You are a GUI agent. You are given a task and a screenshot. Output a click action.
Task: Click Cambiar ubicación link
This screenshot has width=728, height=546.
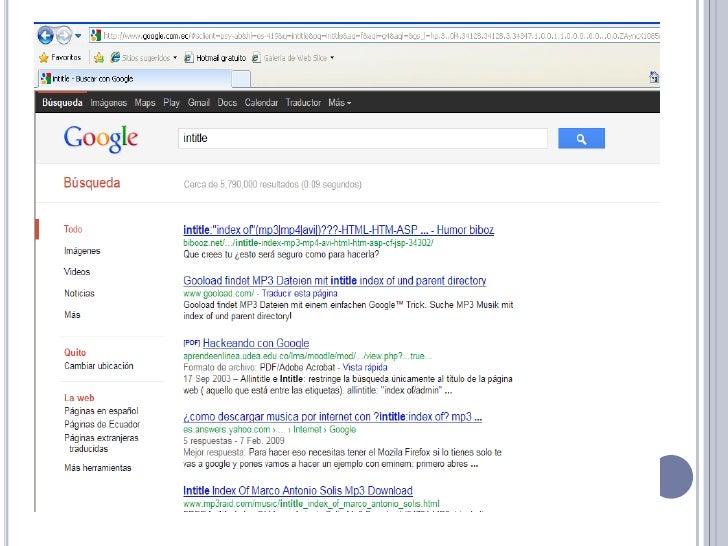99,366
